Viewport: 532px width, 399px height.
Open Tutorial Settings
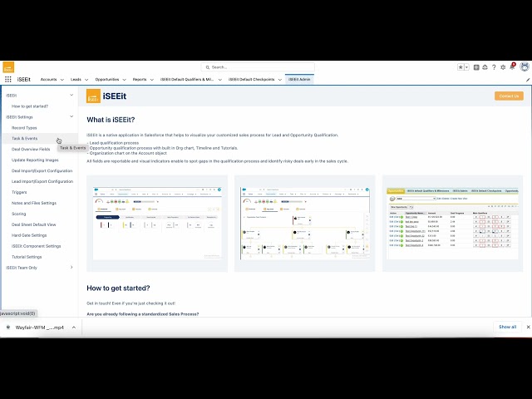[x=27, y=257]
